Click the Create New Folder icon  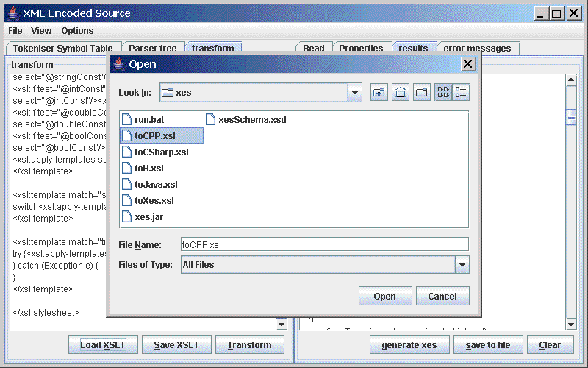pos(422,93)
